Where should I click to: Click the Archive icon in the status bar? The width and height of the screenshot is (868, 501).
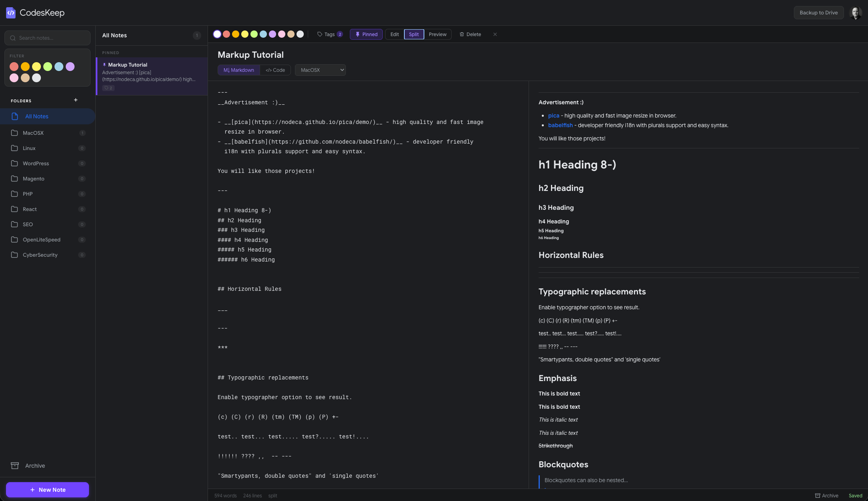click(818, 496)
